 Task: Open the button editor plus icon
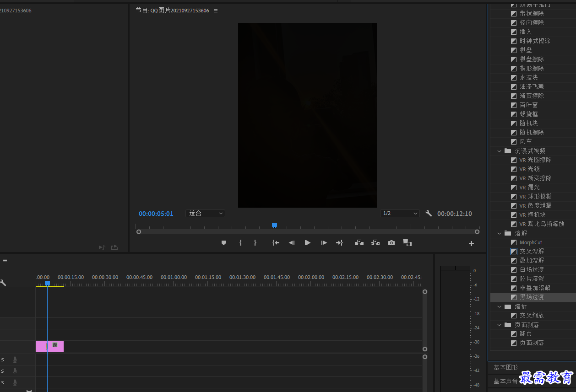[471, 243]
